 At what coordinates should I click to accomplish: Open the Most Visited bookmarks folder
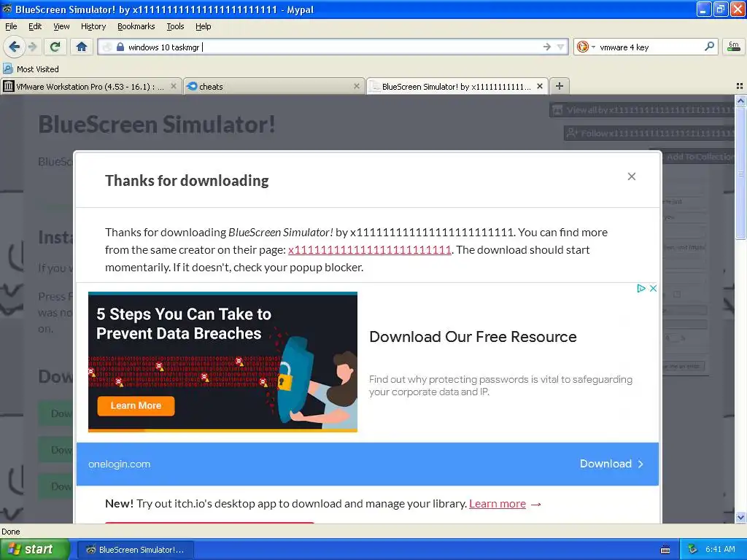click(x=31, y=69)
